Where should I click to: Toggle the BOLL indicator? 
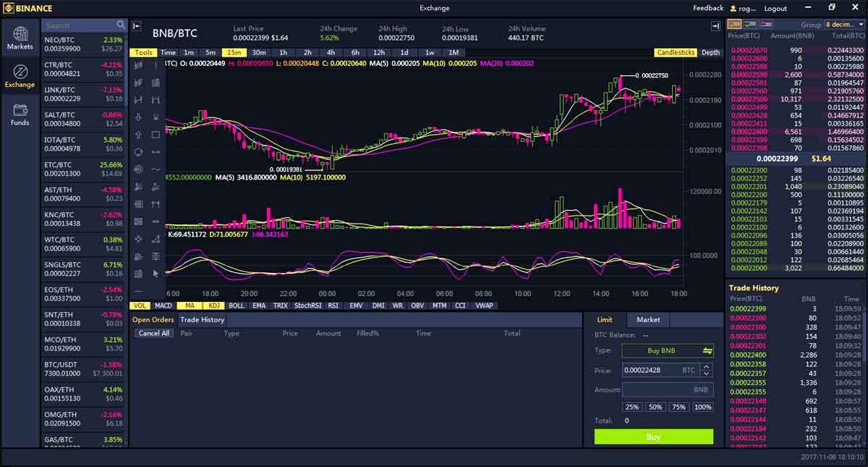[237, 306]
